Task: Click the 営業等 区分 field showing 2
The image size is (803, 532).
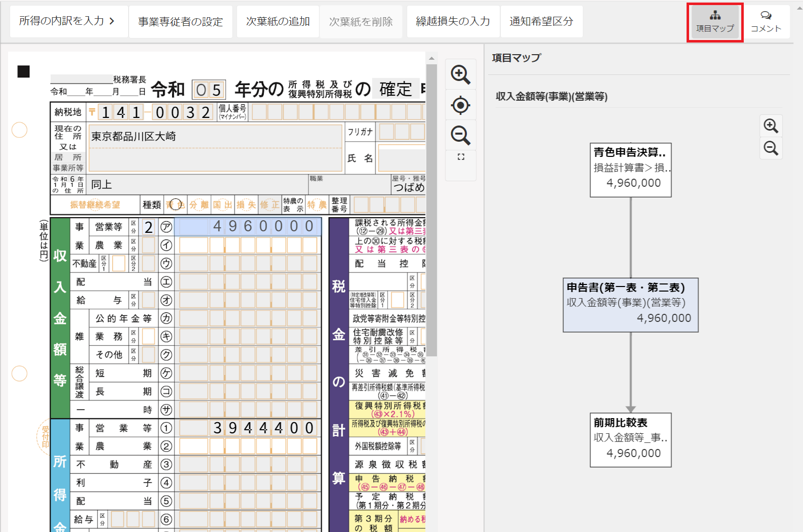Action: coord(148,227)
